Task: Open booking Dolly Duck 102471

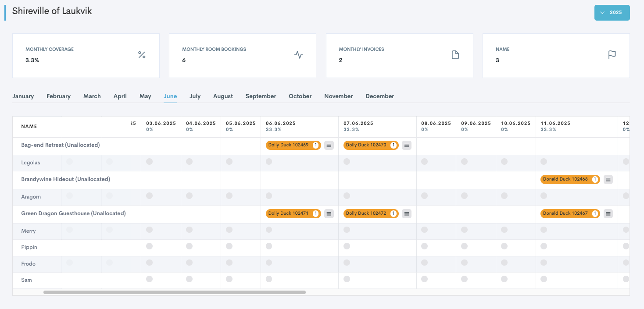Action: pyautogui.click(x=288, y=213)
